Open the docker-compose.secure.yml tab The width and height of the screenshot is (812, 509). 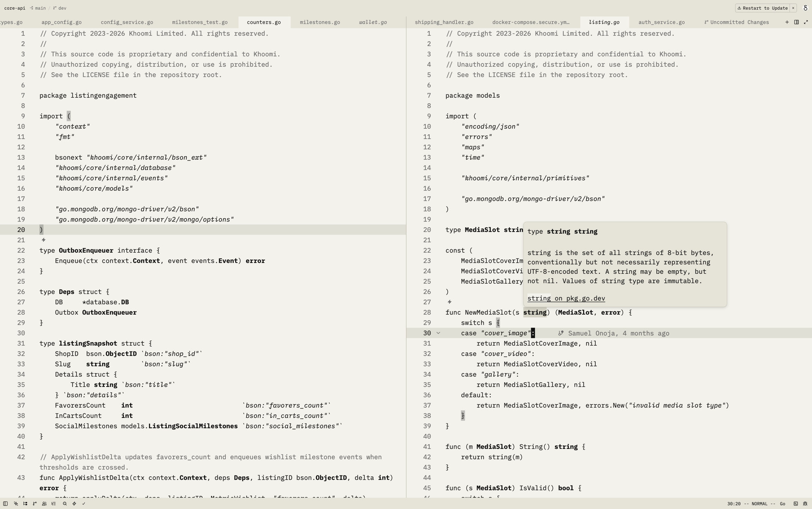pyautogui.click(x=531, y=22)
